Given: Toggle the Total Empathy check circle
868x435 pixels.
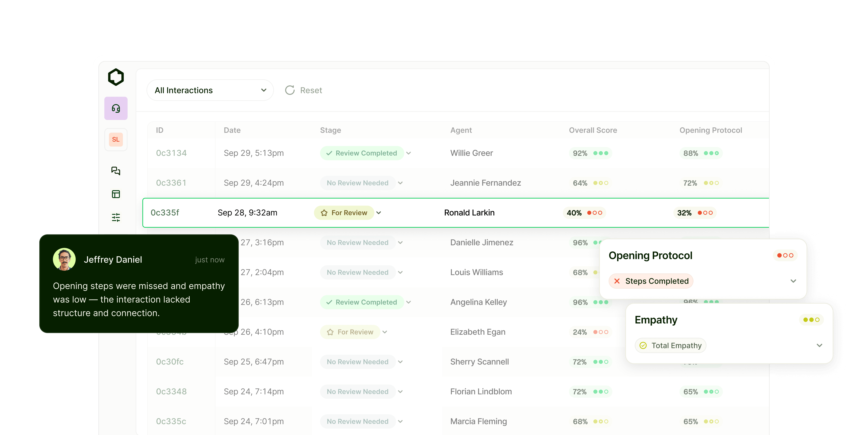Looking at the screenshot, I should [643, 345].
